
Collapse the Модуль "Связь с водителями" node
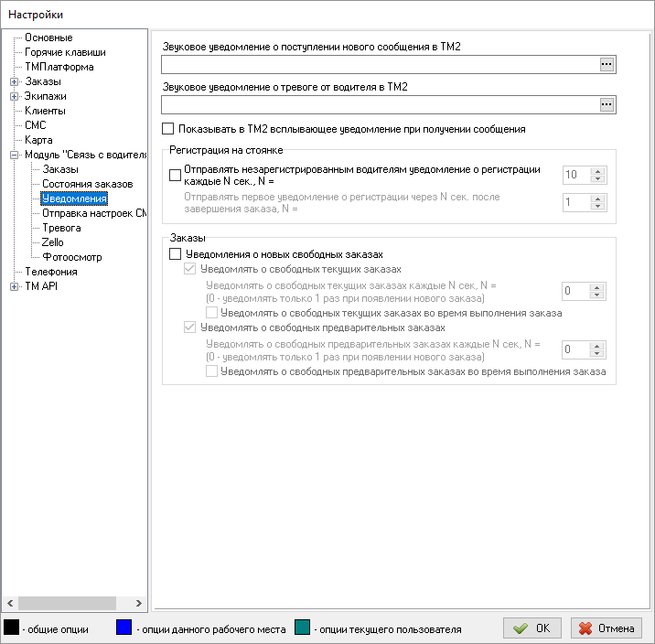click(14, 155)
